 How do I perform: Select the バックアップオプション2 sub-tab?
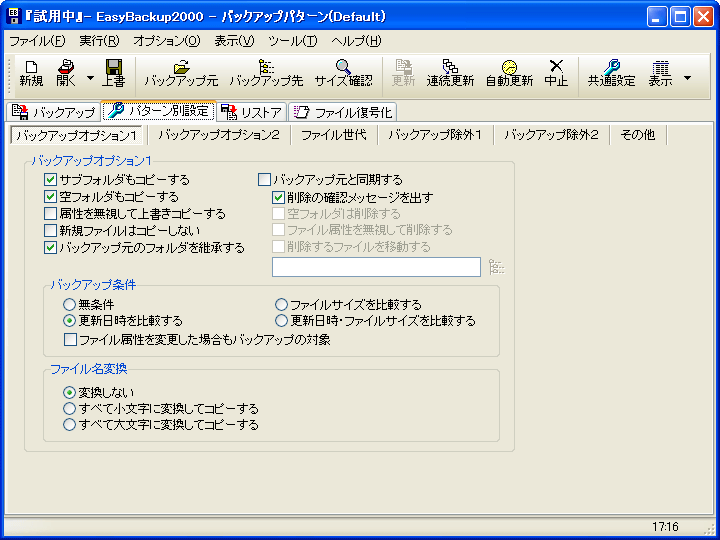pyautogui.click(x=219, y=135)
